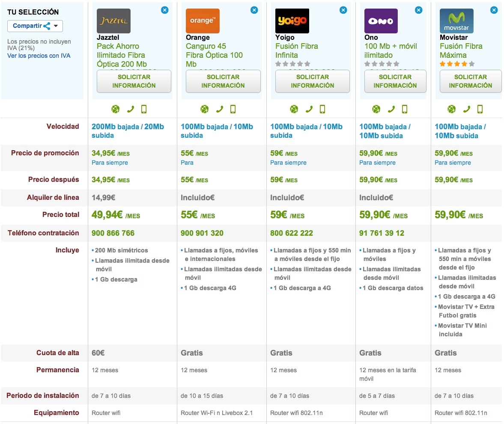Click Orange landline phone icon
504x424 pixels.
pyautogui.click(x=219, y=109)
